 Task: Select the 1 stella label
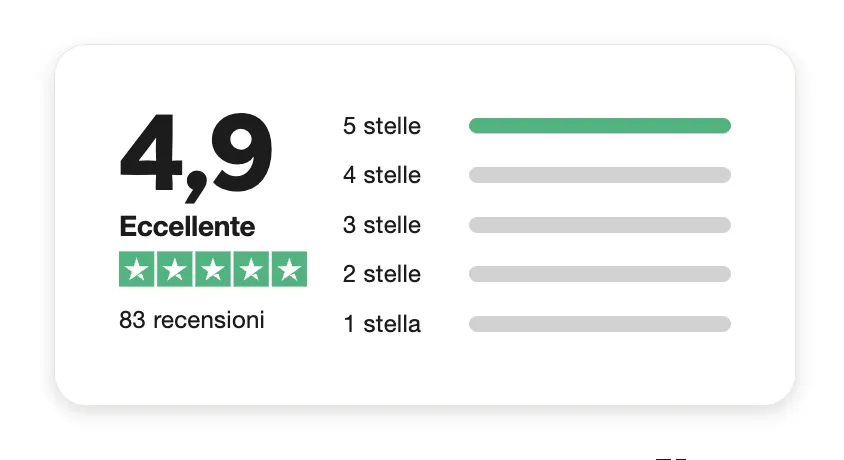pos(382,324)
